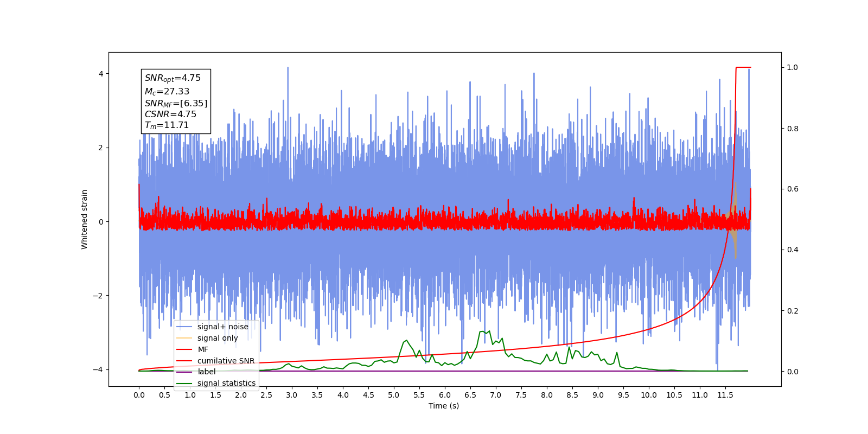Click the 0.0 tick on the time axis
Screen dimensions: 868x434
(139, 395)
